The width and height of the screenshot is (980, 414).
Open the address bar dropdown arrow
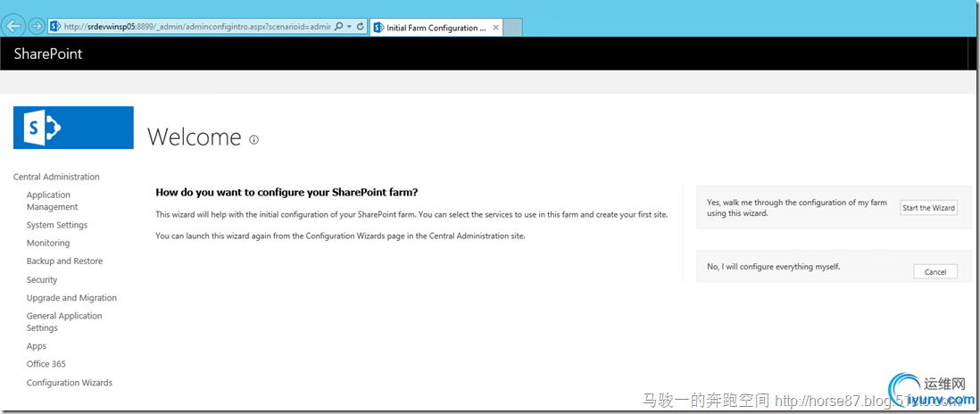(349, 27)
